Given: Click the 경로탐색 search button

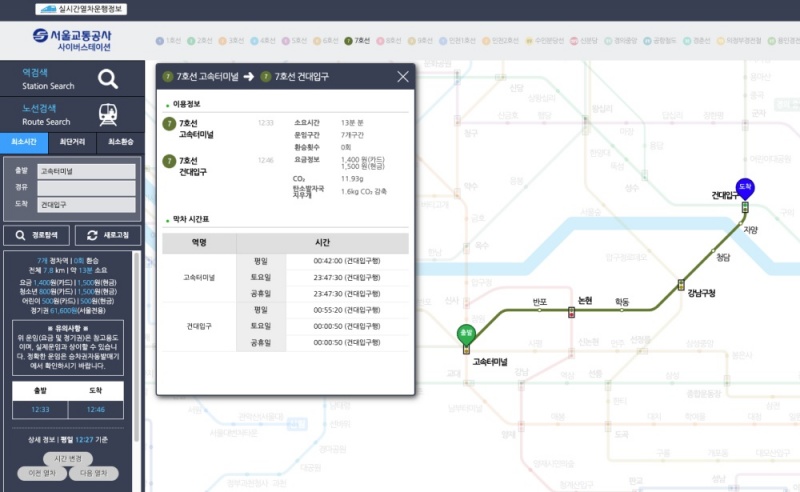Looking at the screenshot, I should 37,235.
